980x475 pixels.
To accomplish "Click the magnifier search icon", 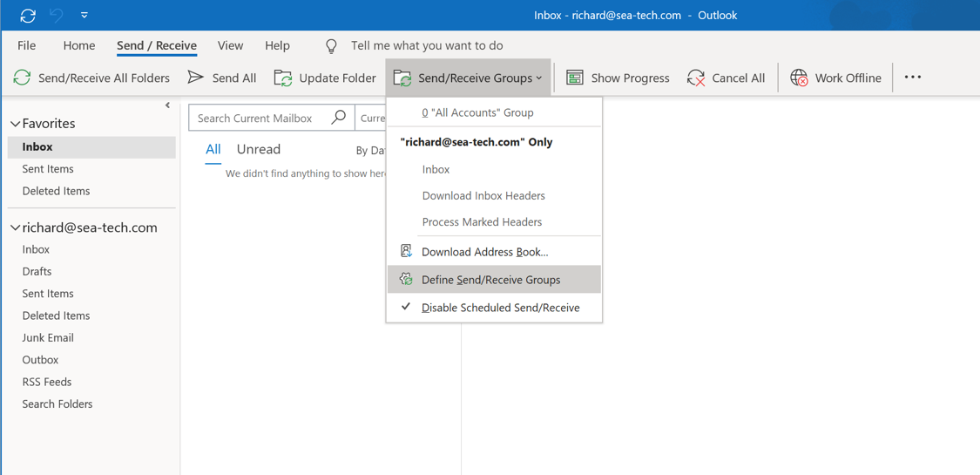I will click(x=339, y=118).
